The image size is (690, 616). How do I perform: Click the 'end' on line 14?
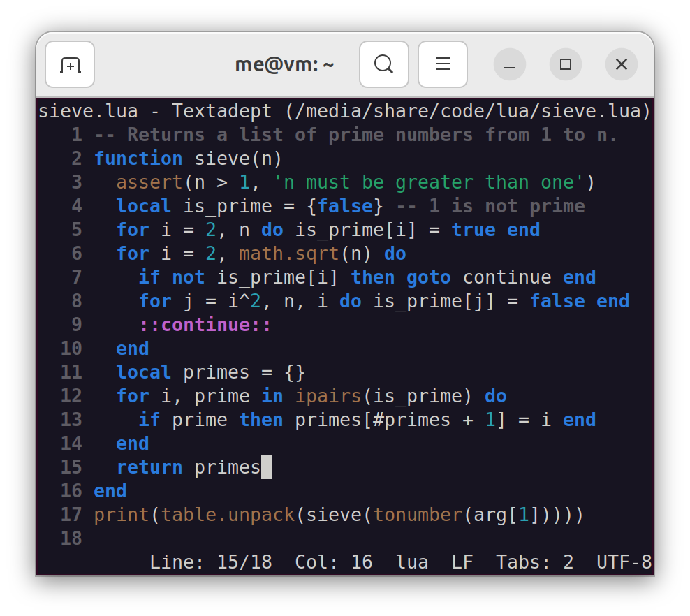tap(133, 443)
